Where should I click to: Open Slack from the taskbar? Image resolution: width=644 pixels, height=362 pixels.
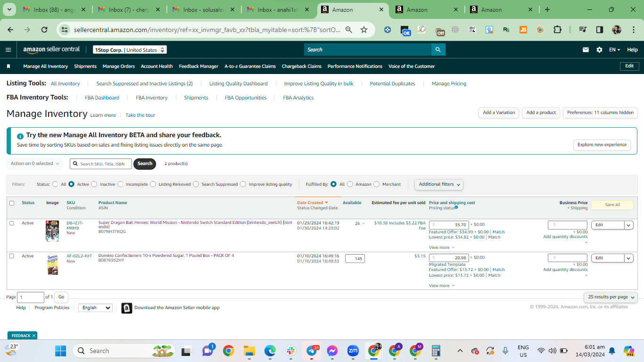[290, 351]
